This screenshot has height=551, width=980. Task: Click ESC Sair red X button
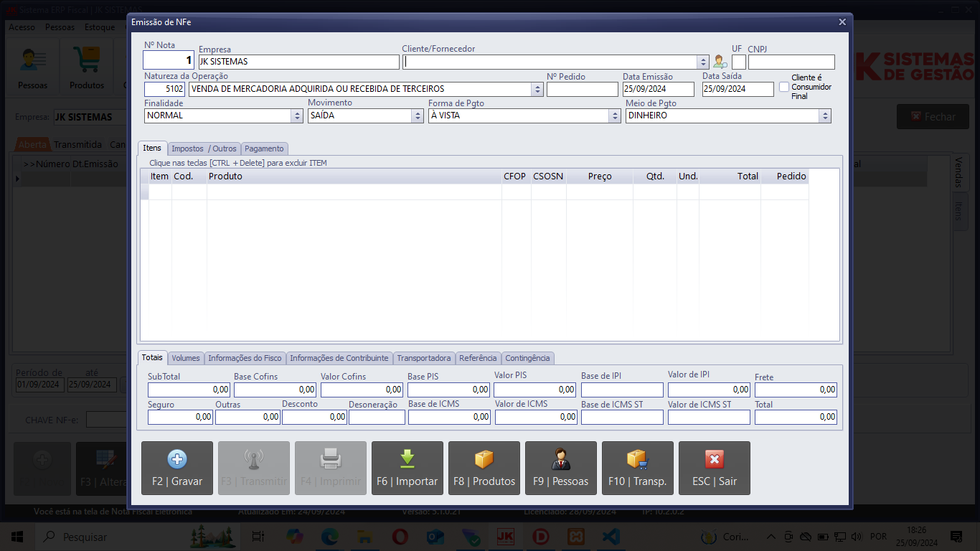(715, 468)
